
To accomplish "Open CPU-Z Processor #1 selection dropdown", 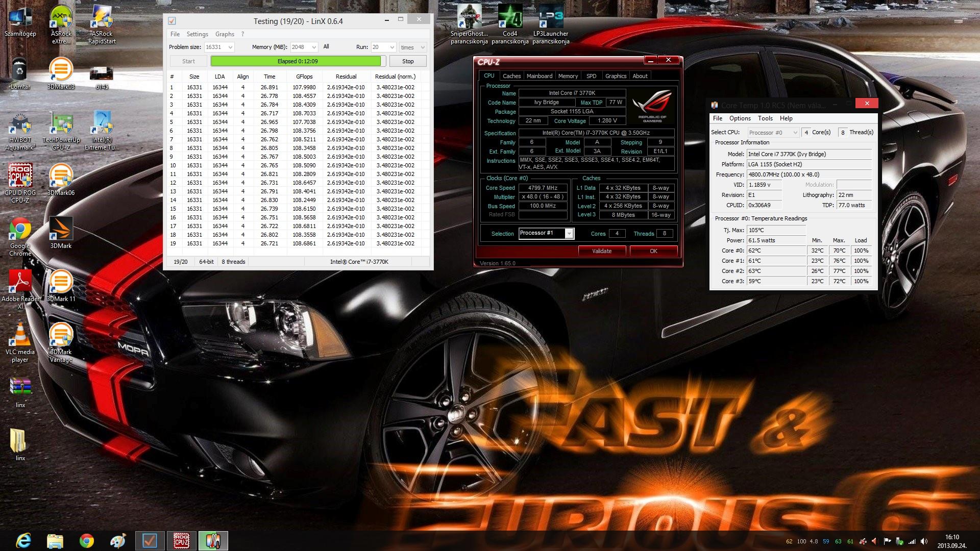I will click(546, 233).
